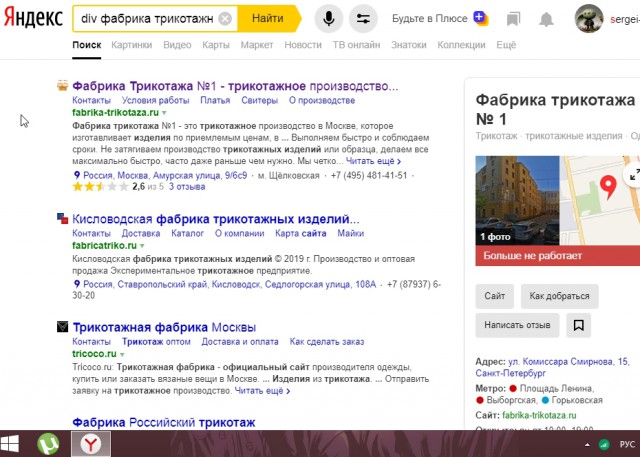Click favicon of Кисловодская фабрика result
This screenshot has height=457, width=640.
[x=62, y=218]
